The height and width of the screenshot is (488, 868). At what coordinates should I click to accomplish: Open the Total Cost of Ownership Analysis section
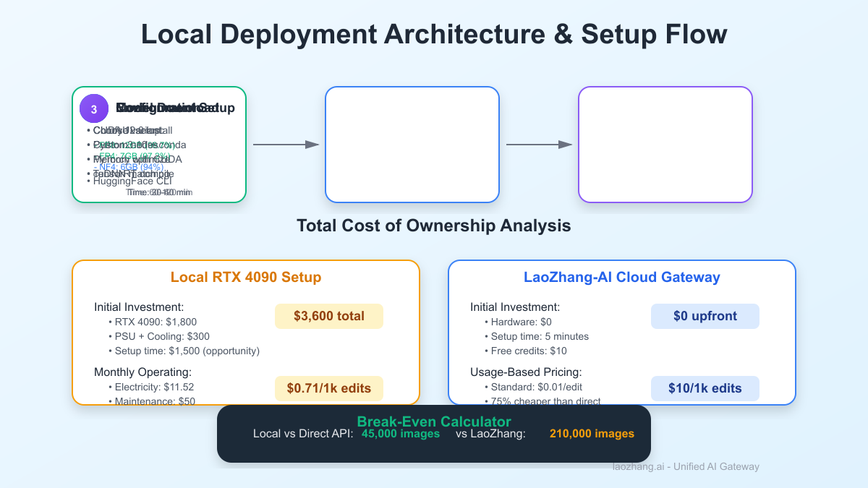[433, 226]
